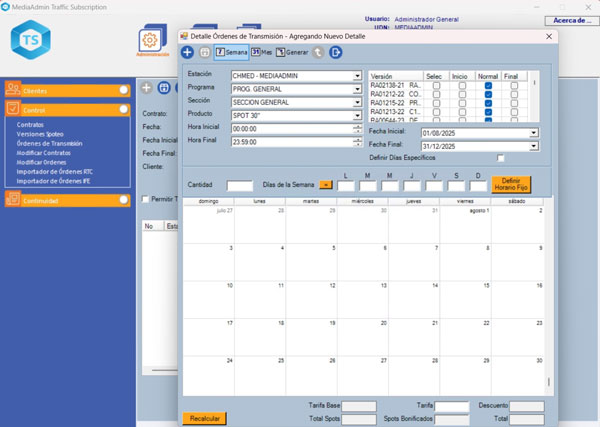Screen dimensions: 600x427
Task: Click the Definir Horario Fijo button
Action: 511,184
